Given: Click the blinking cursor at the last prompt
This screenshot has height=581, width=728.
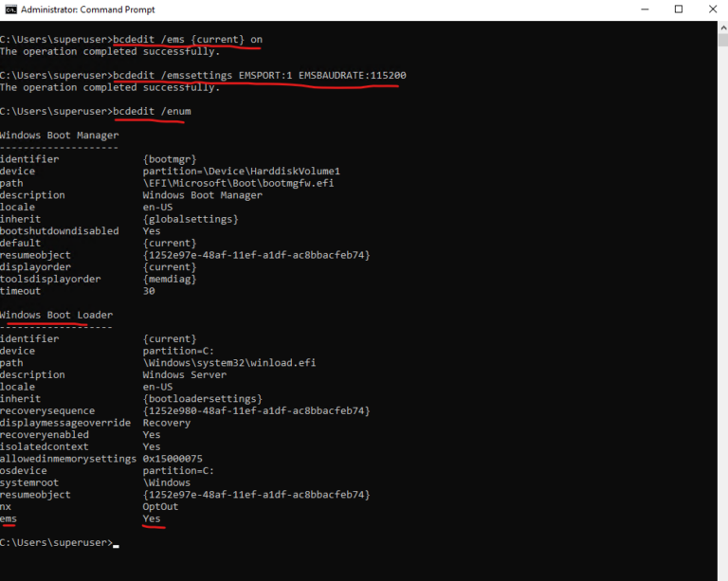Looking at the screenshot, I should [x=116, y=544].
